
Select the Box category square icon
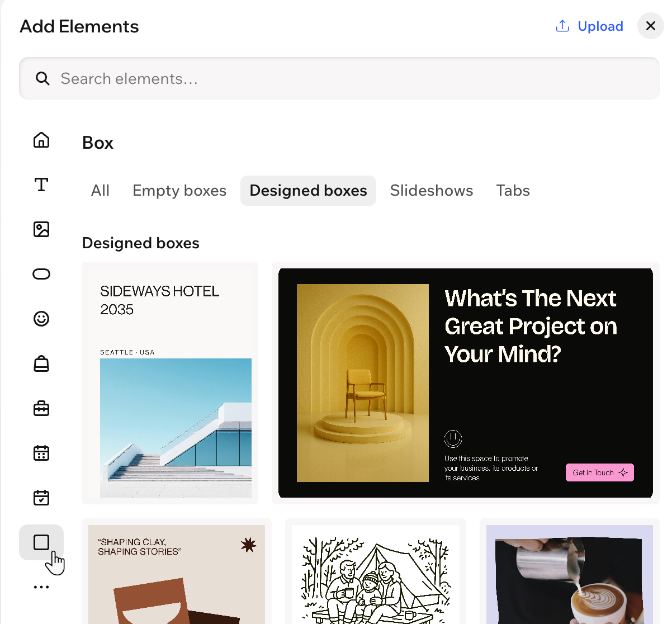(41, 542)
